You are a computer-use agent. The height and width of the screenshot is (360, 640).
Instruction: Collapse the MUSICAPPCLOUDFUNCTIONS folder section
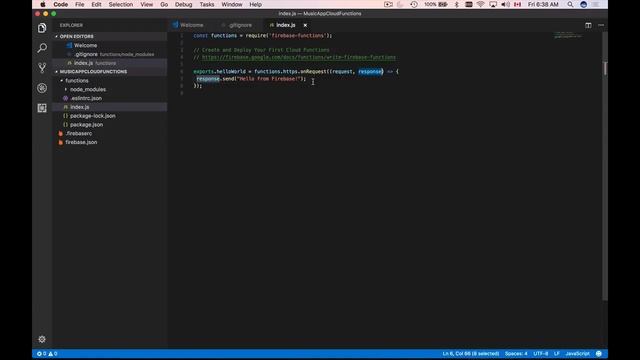93,71
